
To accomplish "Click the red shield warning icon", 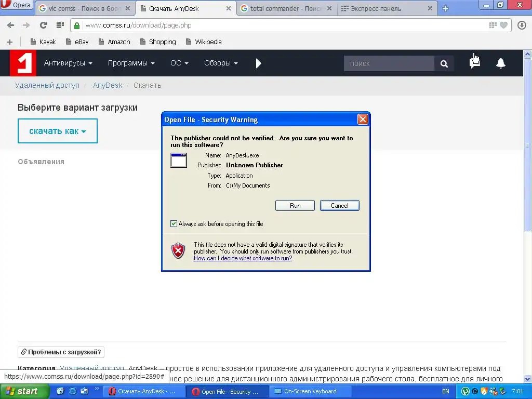I will 178,251.
